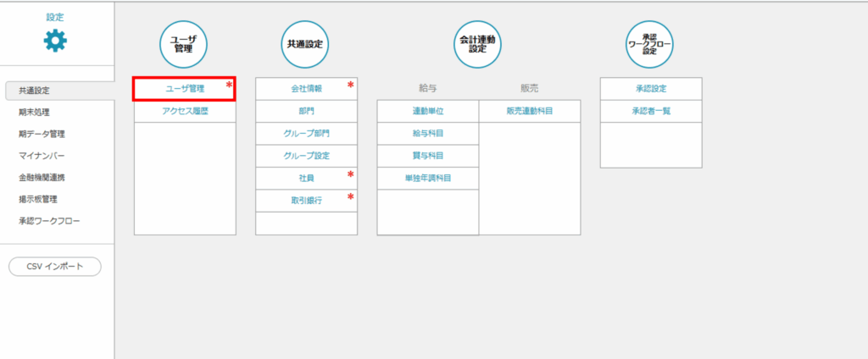The image size is (868, 359).
Task: Open 期データ管理 in the sidebar
Action: pyautogui.click(x=42, y=134)
